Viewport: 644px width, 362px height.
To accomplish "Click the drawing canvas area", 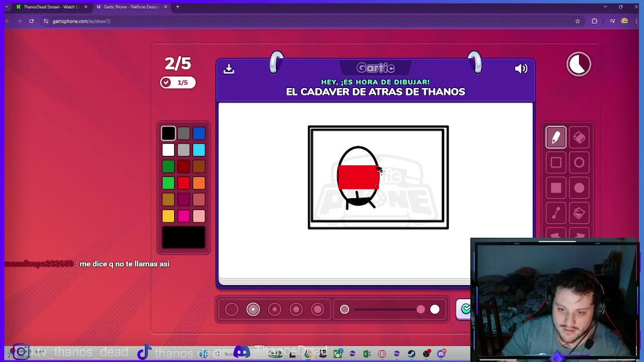I will (375, 191).
